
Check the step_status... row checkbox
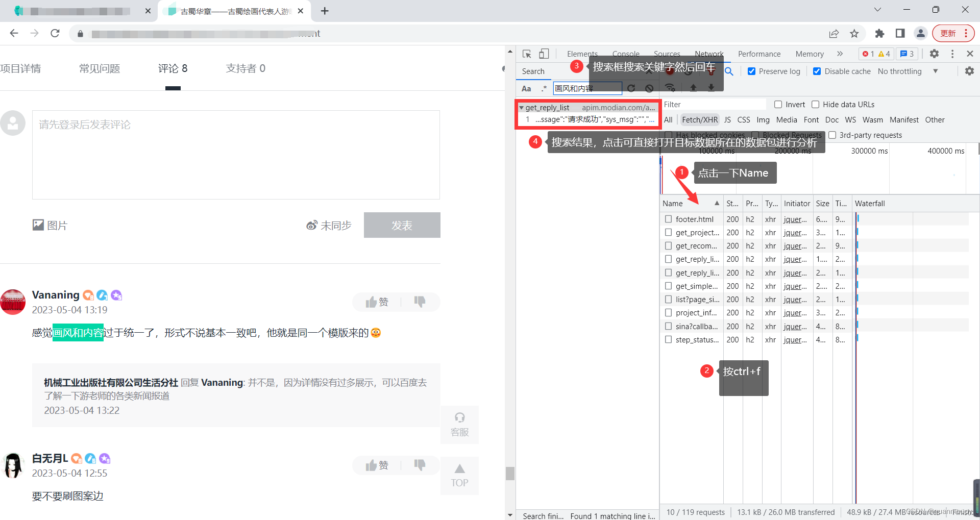(x=668, y=339)
